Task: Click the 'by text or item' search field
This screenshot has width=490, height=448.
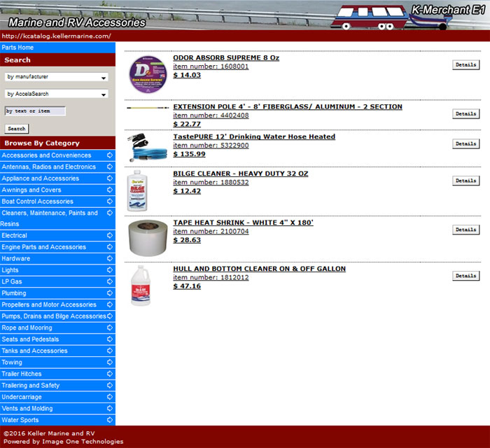Action: coord(35,111)
